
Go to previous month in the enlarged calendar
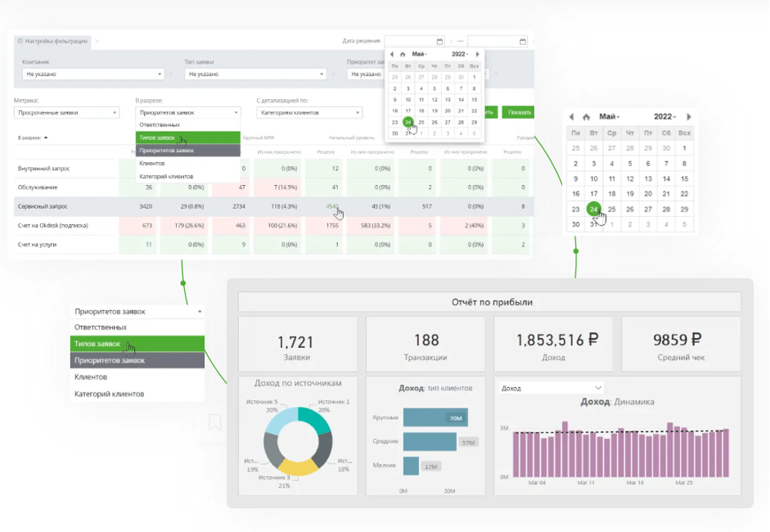571,117
